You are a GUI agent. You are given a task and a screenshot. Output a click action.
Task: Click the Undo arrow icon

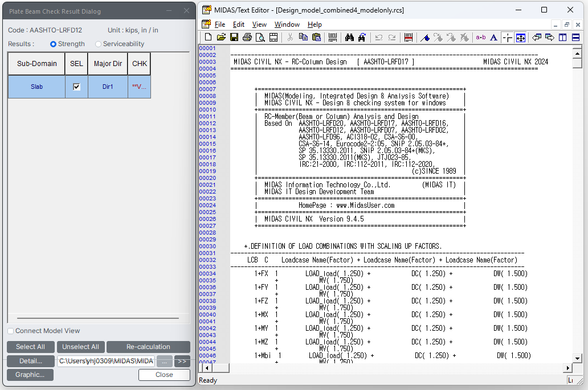pos(379,37)
